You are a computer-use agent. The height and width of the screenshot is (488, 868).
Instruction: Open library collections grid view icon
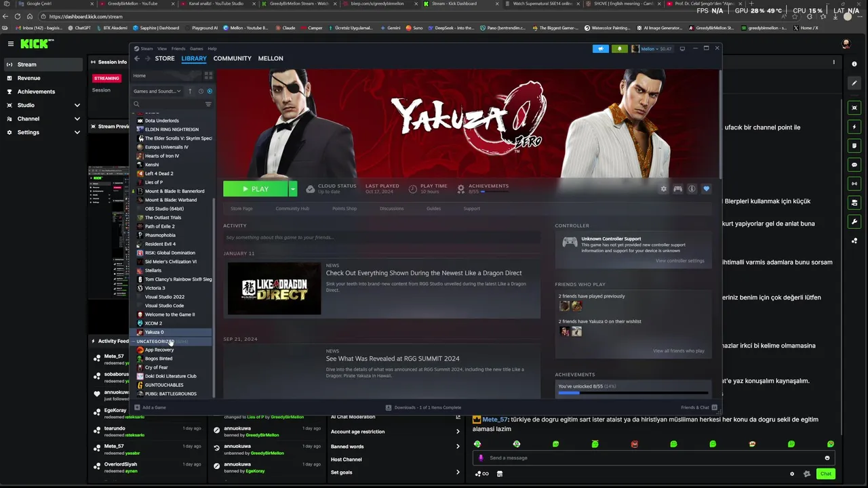tap(208, 75)
